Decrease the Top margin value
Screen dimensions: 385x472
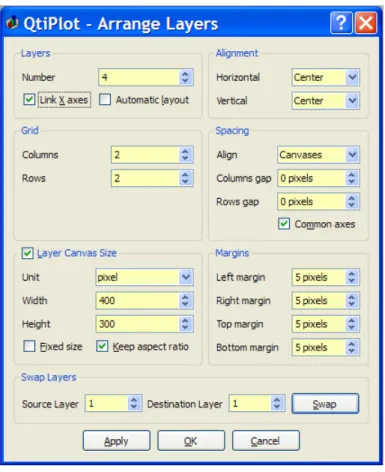click(x=352, y=328)
